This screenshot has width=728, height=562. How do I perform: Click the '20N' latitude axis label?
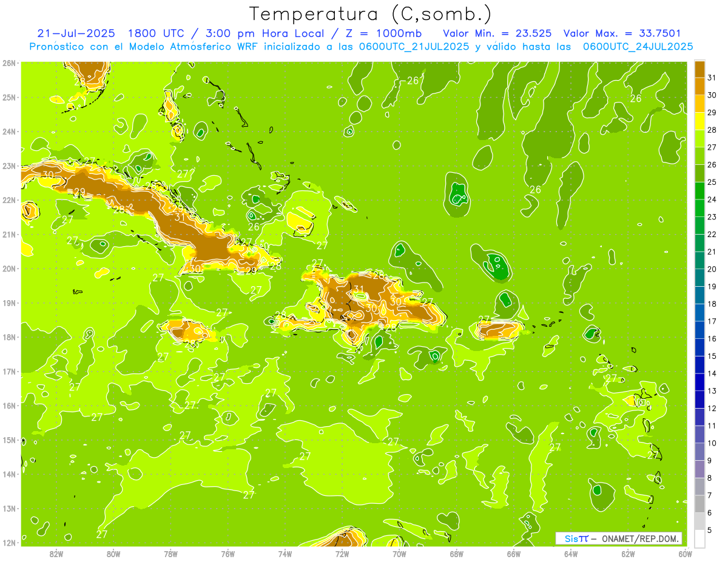point(9,269)
